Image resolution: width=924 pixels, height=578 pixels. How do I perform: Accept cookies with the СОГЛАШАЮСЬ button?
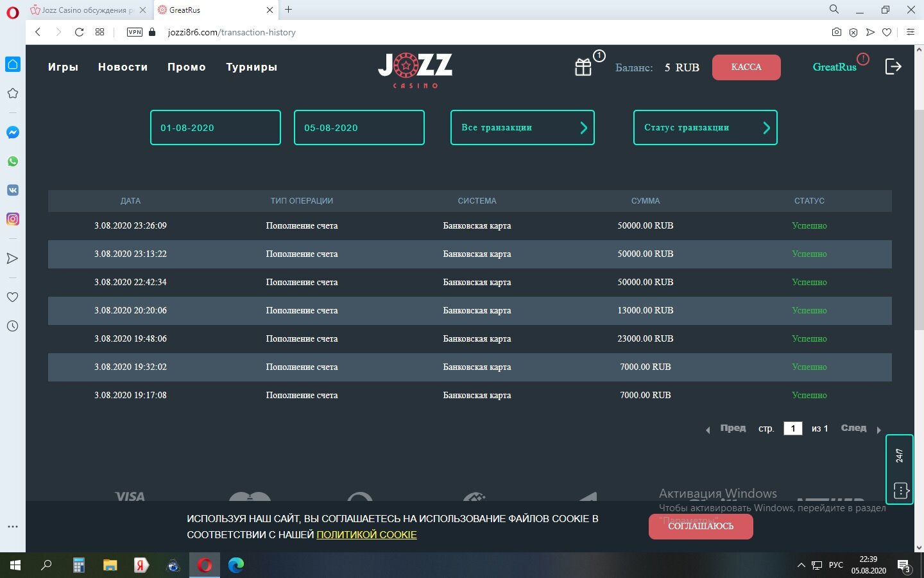[701, 527]
